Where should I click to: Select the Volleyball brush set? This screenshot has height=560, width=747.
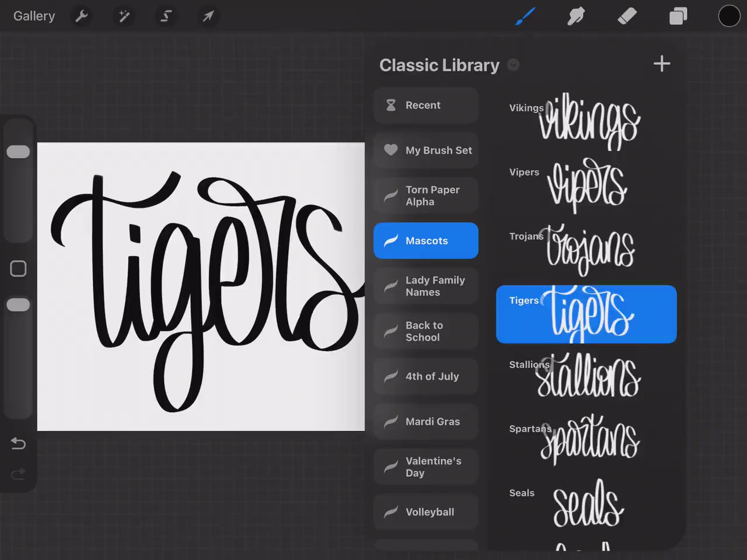[x=426, y=512]
